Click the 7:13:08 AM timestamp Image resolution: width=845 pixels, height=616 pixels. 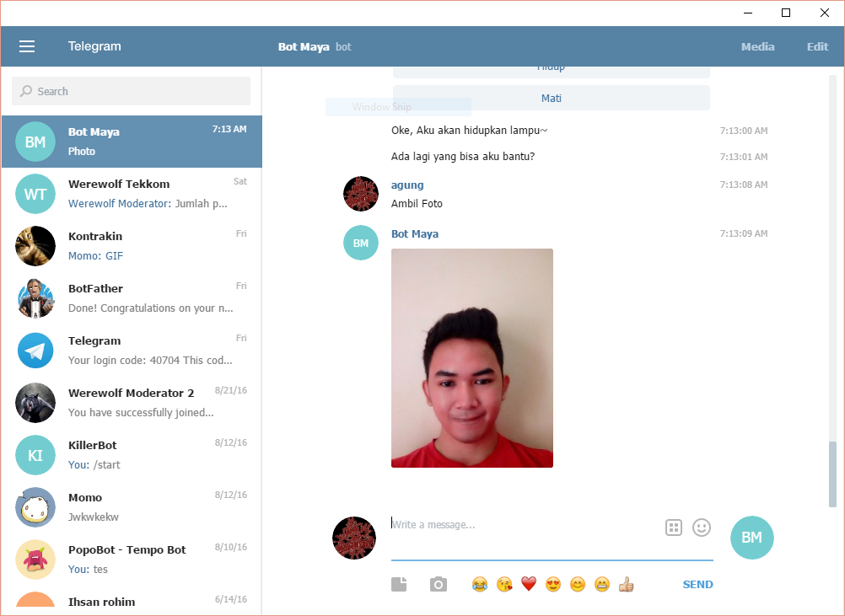pyautogui.click(x=744, y=185)
